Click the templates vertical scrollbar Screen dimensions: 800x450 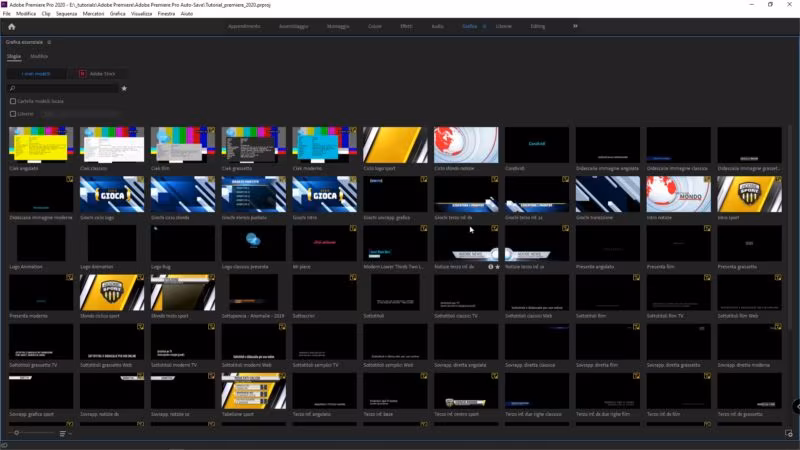pos(790,227)
